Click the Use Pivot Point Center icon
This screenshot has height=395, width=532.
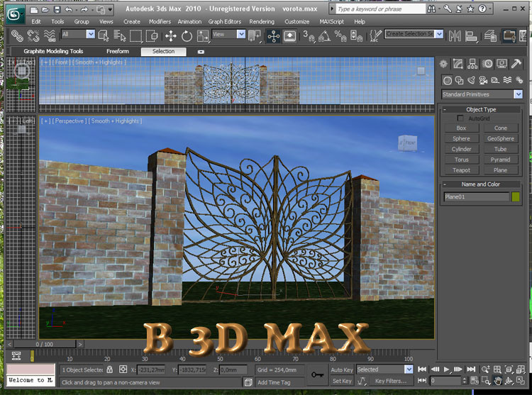click(255, 35)
